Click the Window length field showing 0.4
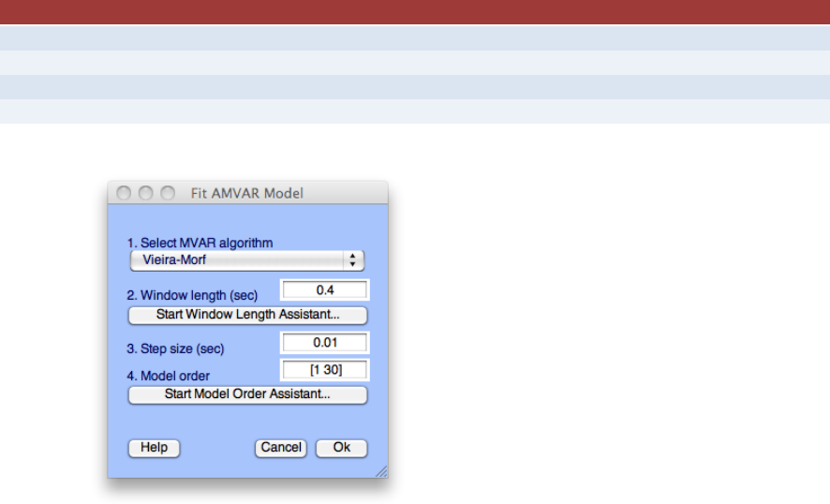Screen dimensions: 830x504 click(x=324, y=290)
